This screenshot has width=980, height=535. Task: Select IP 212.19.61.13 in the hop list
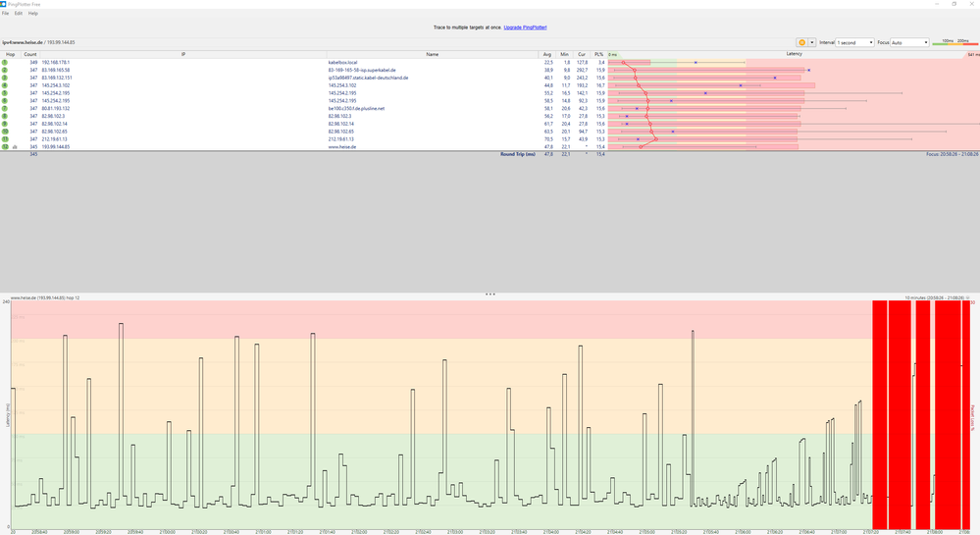click(x=54, y=139)
